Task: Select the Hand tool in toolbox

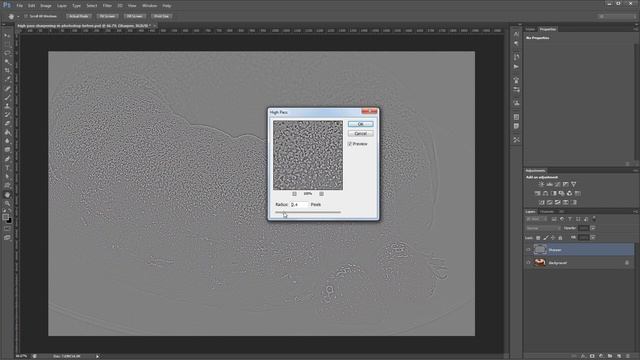Action: (x=7, y=195)
